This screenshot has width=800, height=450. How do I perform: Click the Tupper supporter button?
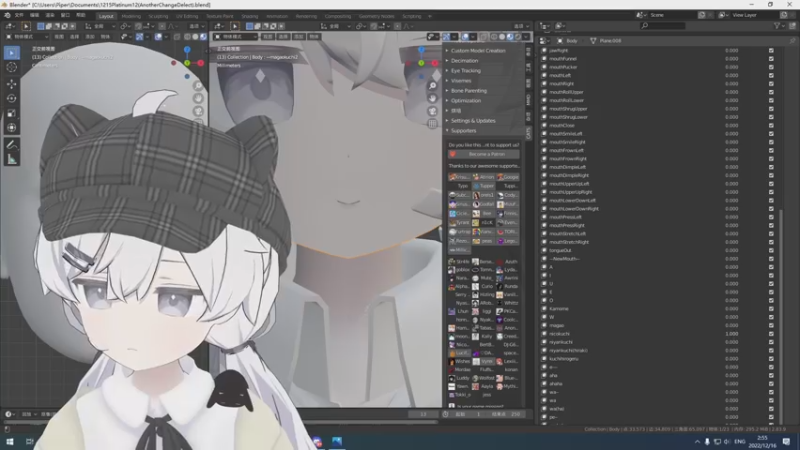coord(484,186)
